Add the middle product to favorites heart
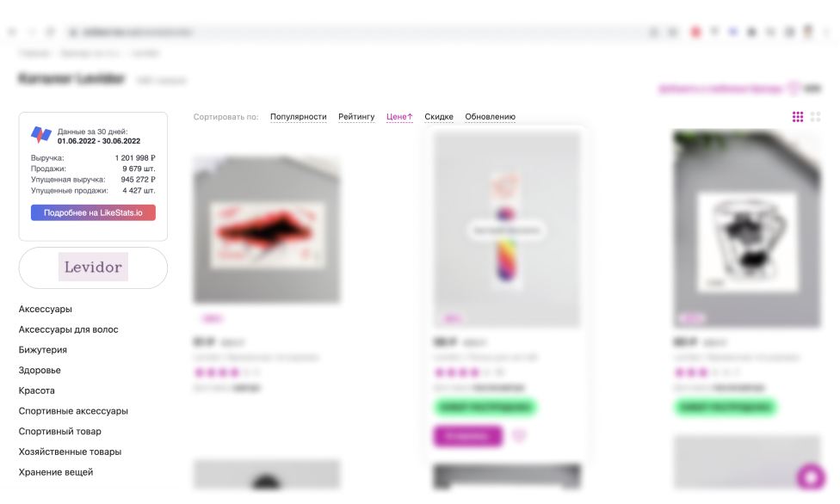The width and height of the screenshot is (840, 504). click(x=519, y=435)
